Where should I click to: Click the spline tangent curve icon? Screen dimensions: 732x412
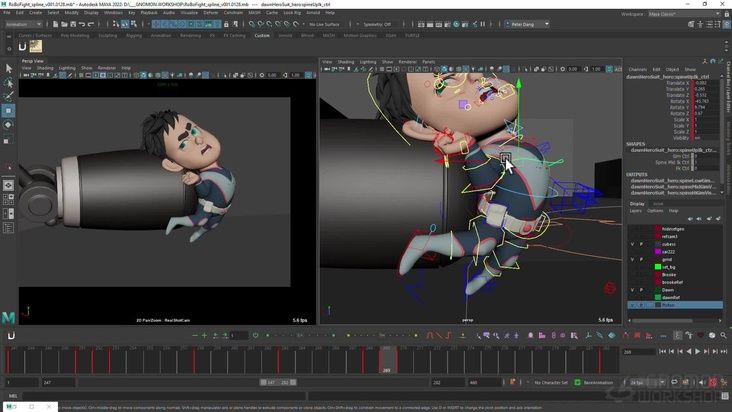click(430, 335)
